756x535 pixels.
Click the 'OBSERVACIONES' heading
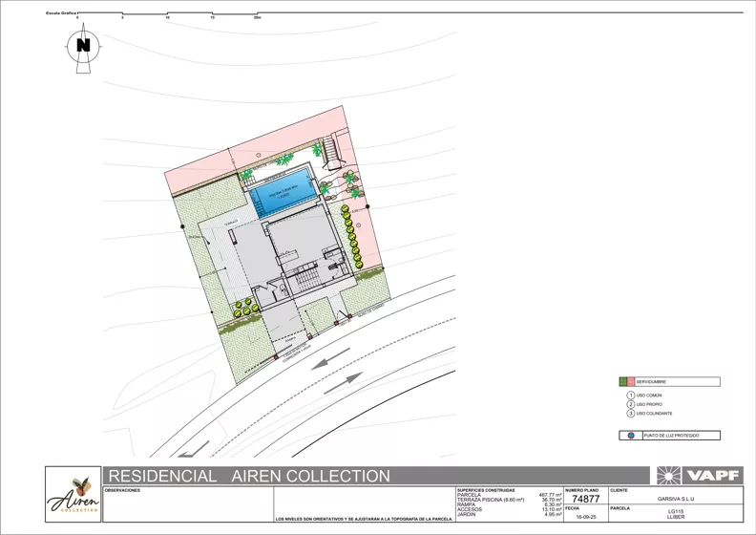[122, 491]
